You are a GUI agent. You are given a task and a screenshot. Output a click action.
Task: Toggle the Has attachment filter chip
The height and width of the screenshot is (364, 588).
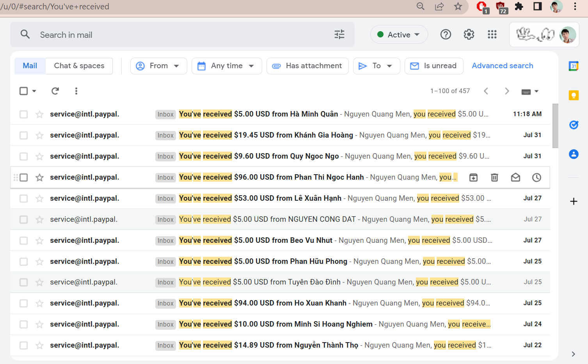click(x=307, y=66)
